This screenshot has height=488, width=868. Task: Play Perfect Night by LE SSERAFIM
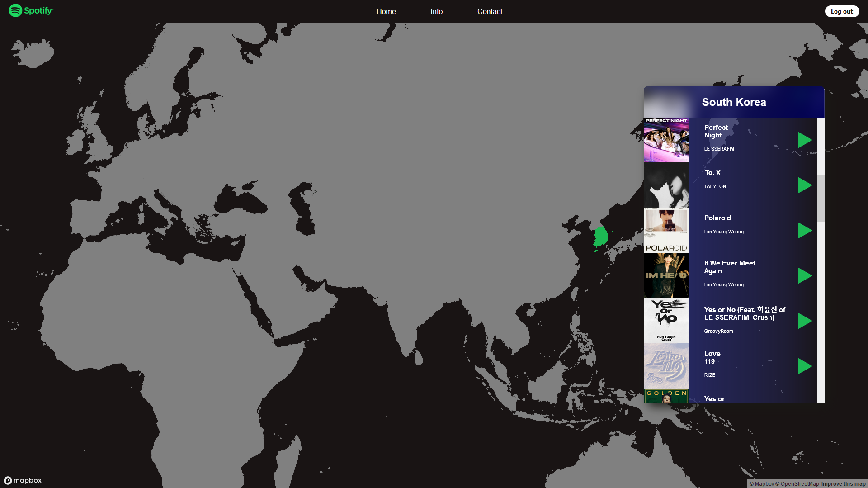tap(804, 140)
